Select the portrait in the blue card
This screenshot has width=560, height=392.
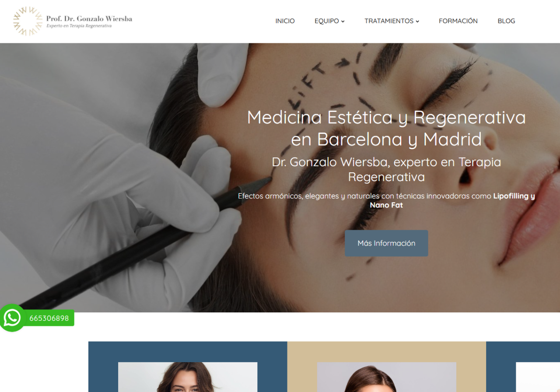click(x=188, y=377)
